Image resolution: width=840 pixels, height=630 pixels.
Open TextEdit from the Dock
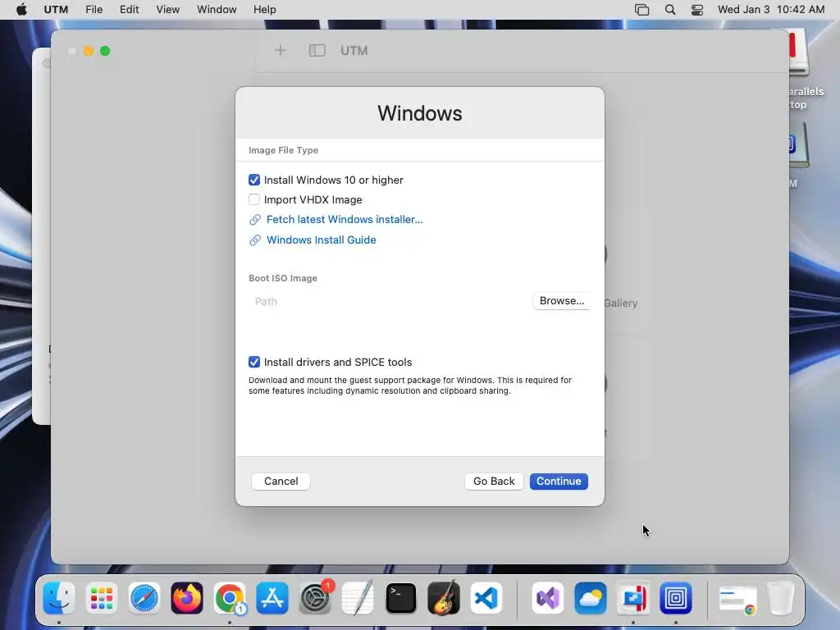pos(358,598)
